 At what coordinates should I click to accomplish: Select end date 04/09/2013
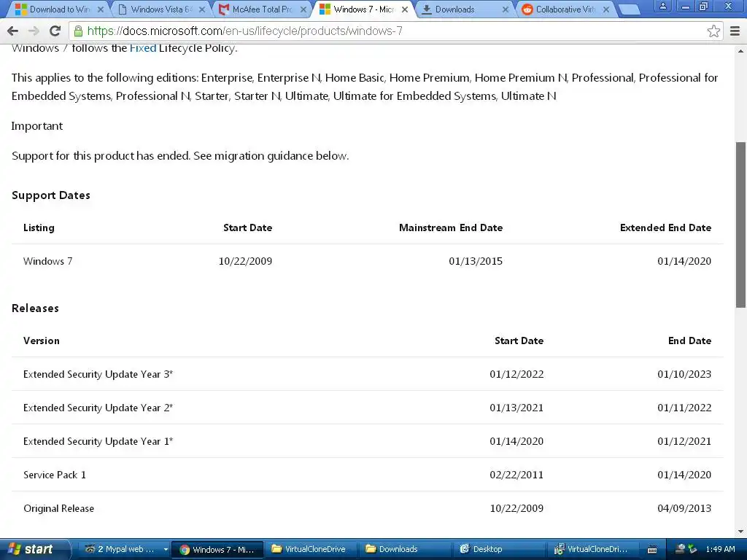(684, 508)
